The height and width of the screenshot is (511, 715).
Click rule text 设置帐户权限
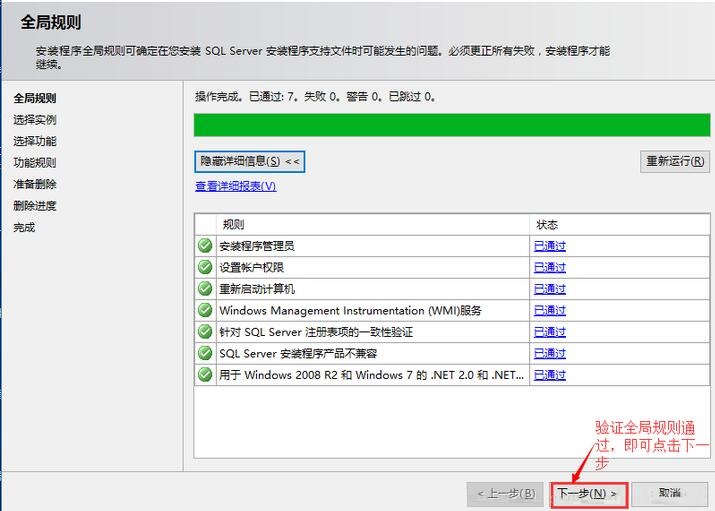[x=251, y=268]
